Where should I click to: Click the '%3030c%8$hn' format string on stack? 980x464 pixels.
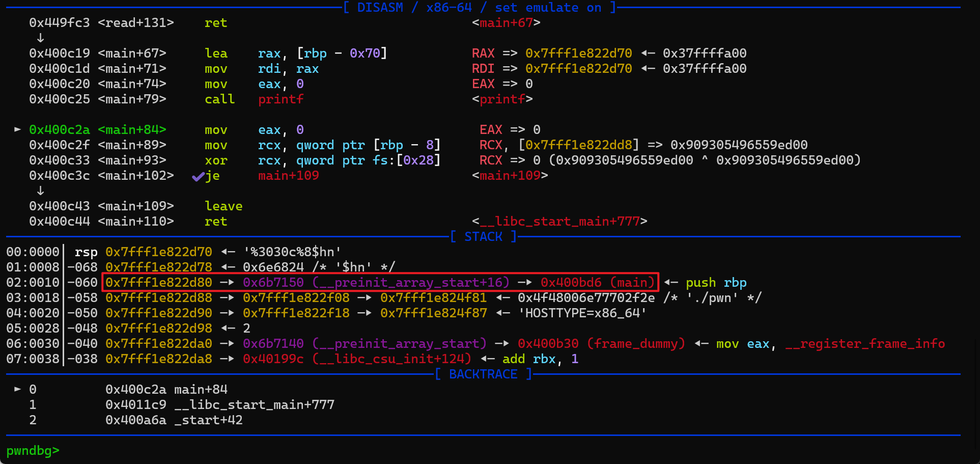click(292, 252)
